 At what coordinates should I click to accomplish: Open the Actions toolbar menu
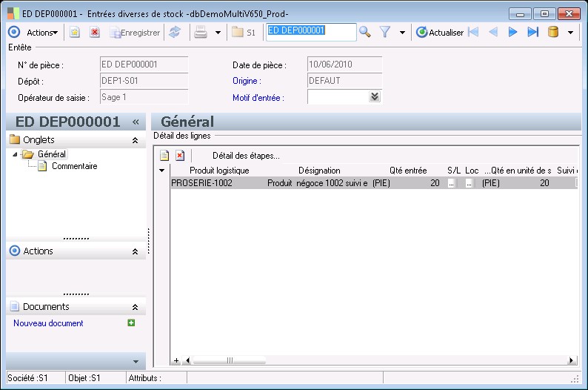42,33
